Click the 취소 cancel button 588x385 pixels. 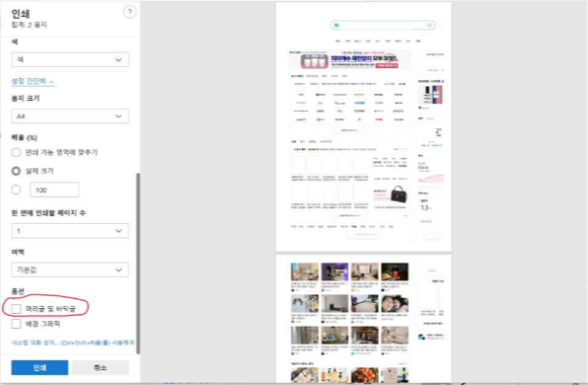pos(101,368)
